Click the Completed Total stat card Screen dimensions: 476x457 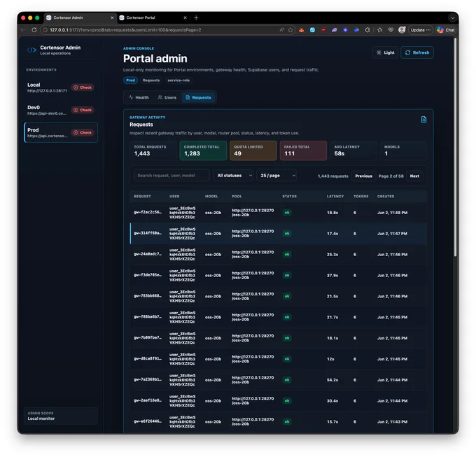[203, 150]
